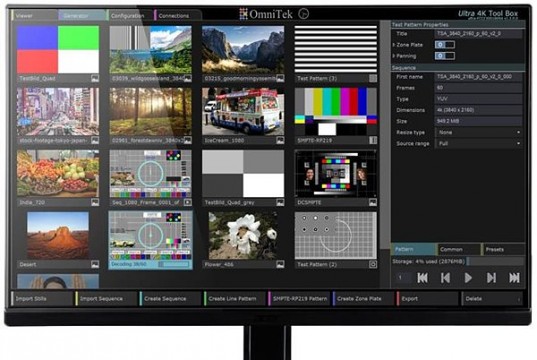The image size is (537, 360).
Task: Jump to first frame playback icon
Action: [422, 278]
